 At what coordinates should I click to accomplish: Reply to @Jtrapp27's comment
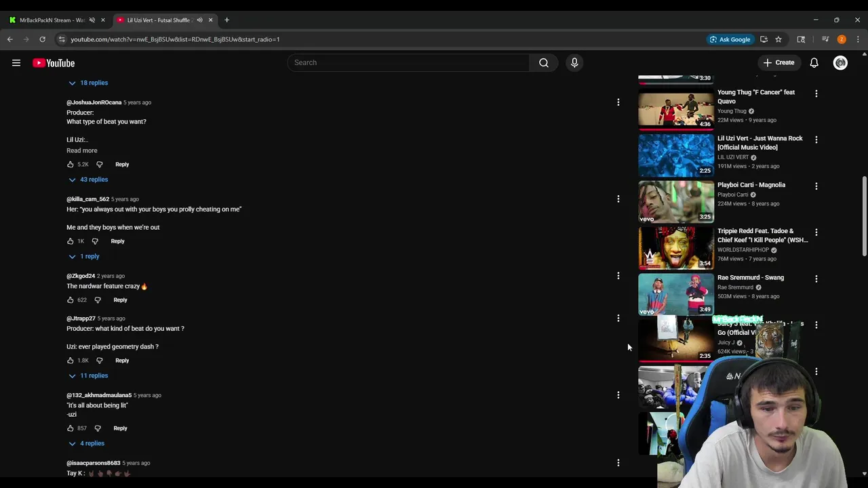(x=122, y=361)
